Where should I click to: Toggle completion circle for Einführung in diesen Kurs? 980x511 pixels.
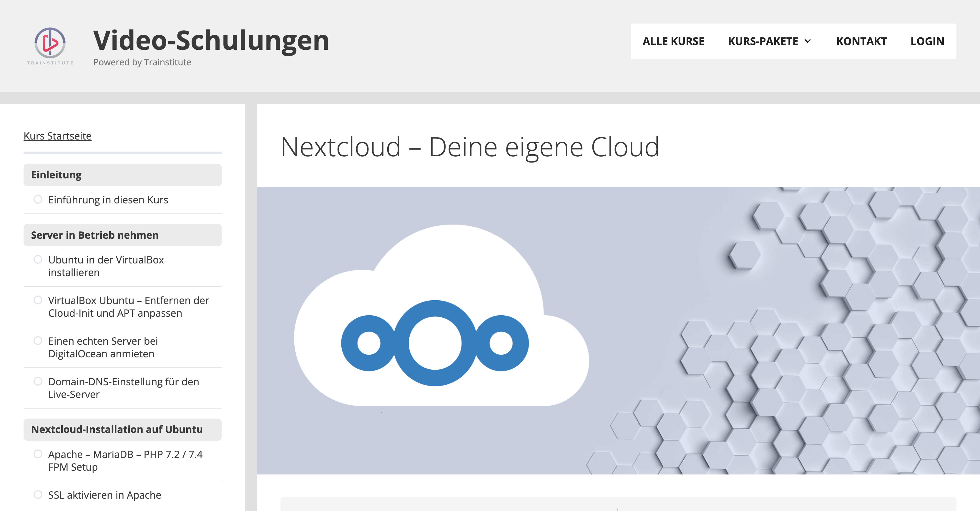point(38,199)
